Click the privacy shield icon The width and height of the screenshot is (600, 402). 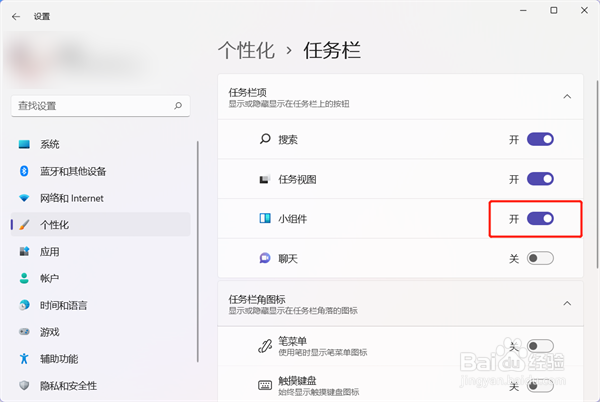point(24,385)
